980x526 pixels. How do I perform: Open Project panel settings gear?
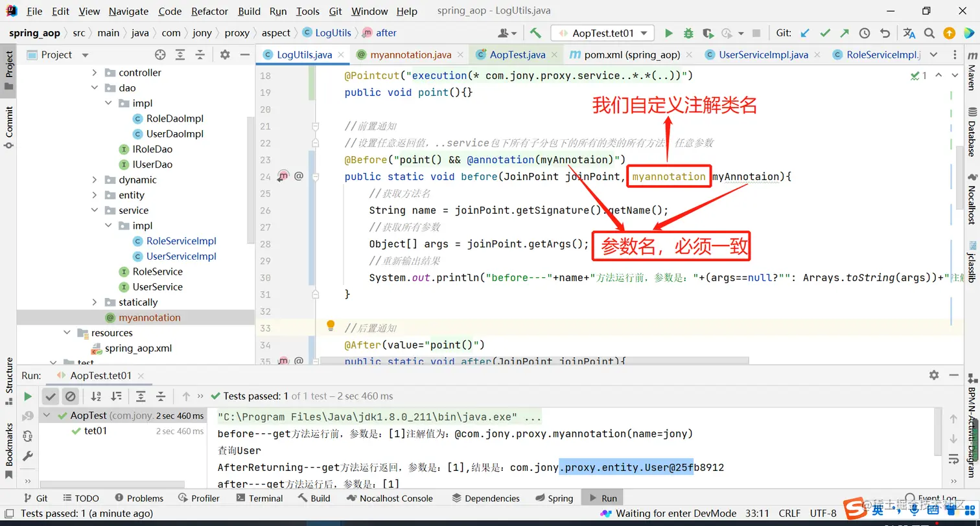click(225, 55)
